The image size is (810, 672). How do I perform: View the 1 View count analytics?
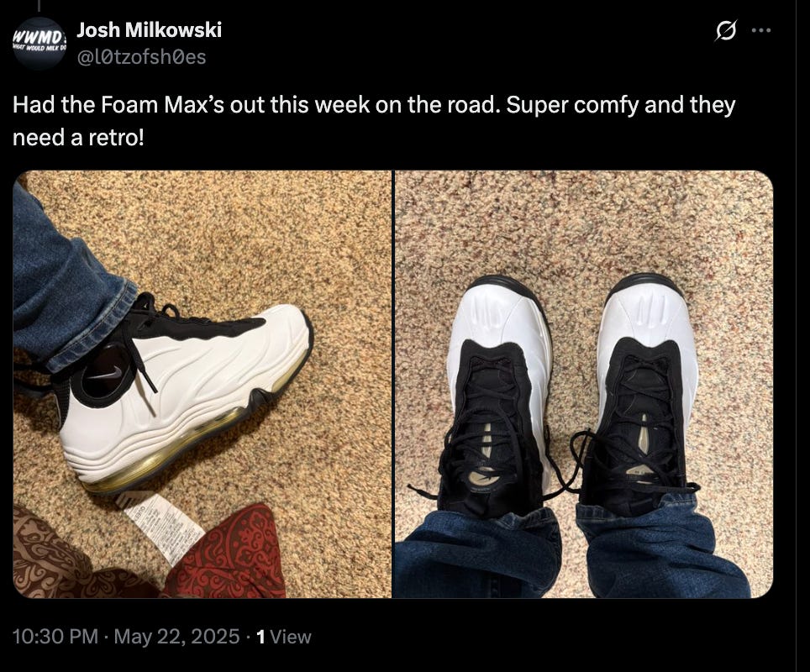284,637
